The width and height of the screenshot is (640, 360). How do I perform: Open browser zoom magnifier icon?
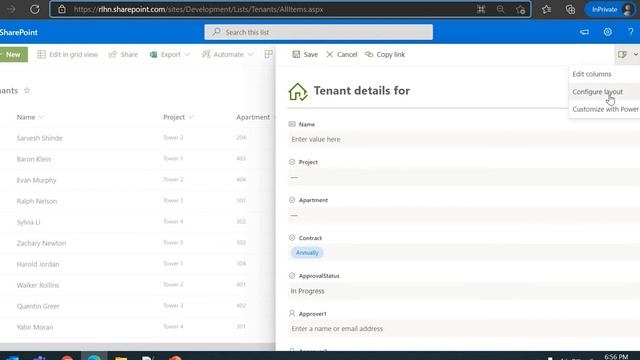[500, 9]
